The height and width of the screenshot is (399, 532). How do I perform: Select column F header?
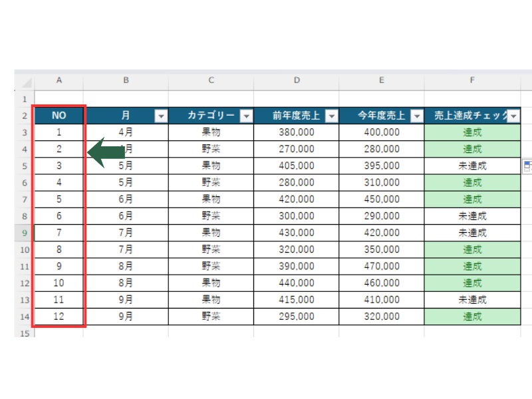[472, 80]
